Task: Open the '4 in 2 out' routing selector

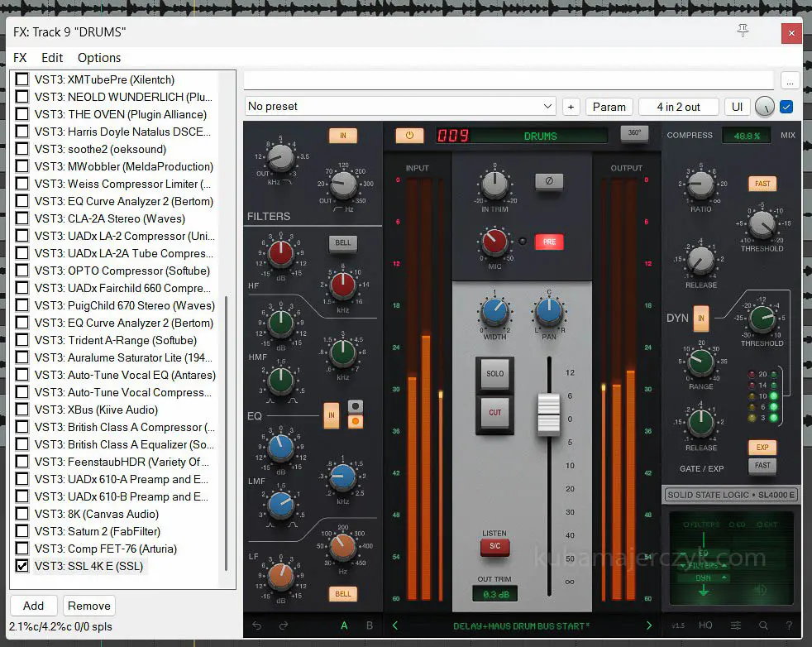Action: tap(678, 107)
